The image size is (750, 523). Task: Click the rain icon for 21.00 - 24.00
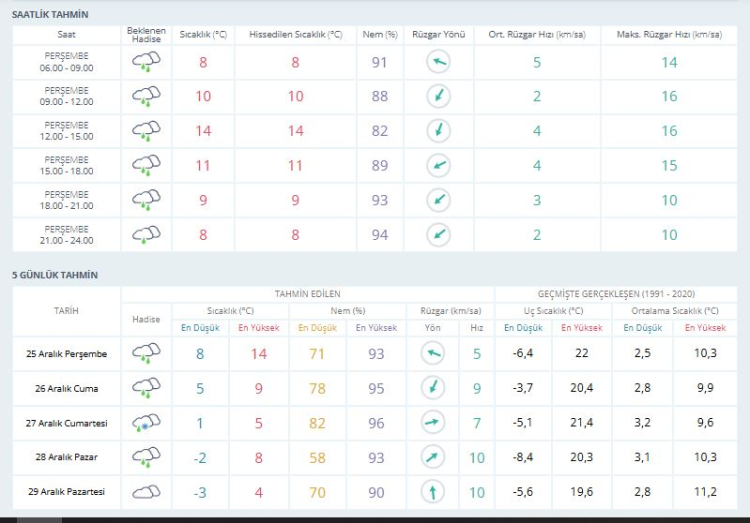[x=146, y=235]
